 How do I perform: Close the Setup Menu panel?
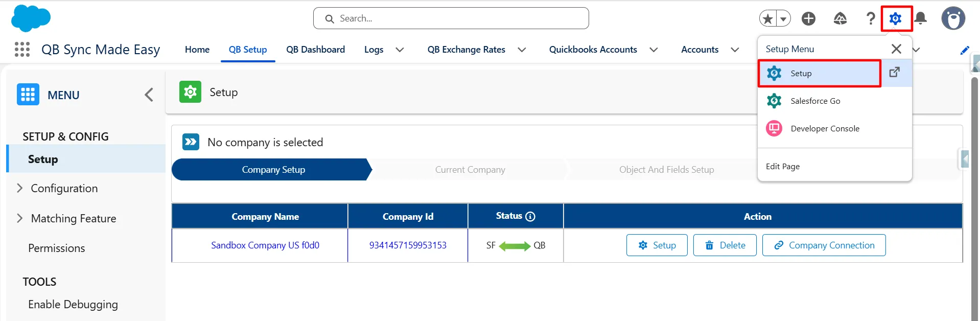click(896, 49)
